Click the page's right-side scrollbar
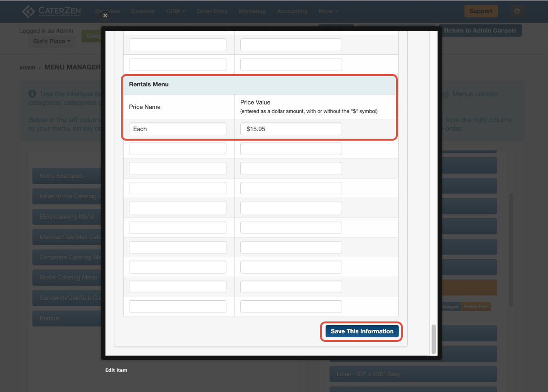The image size is (548, 392). (511, 250)
